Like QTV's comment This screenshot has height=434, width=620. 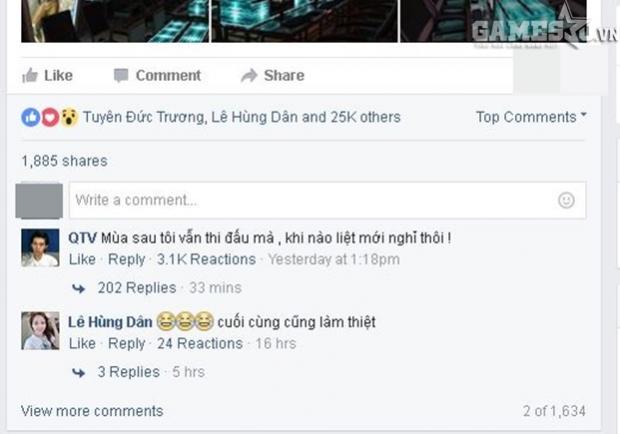click(82, 259)
